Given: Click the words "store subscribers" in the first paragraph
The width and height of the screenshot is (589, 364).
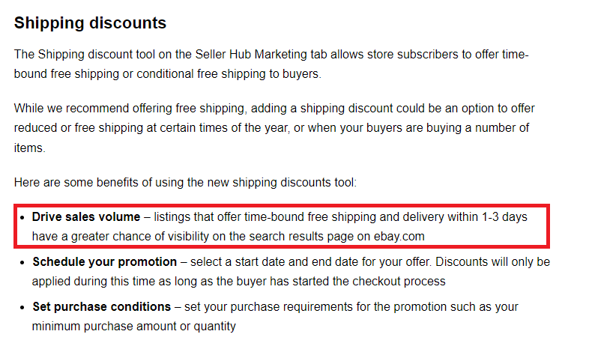Looking at the screenshot, I should [x=405, y=55].
